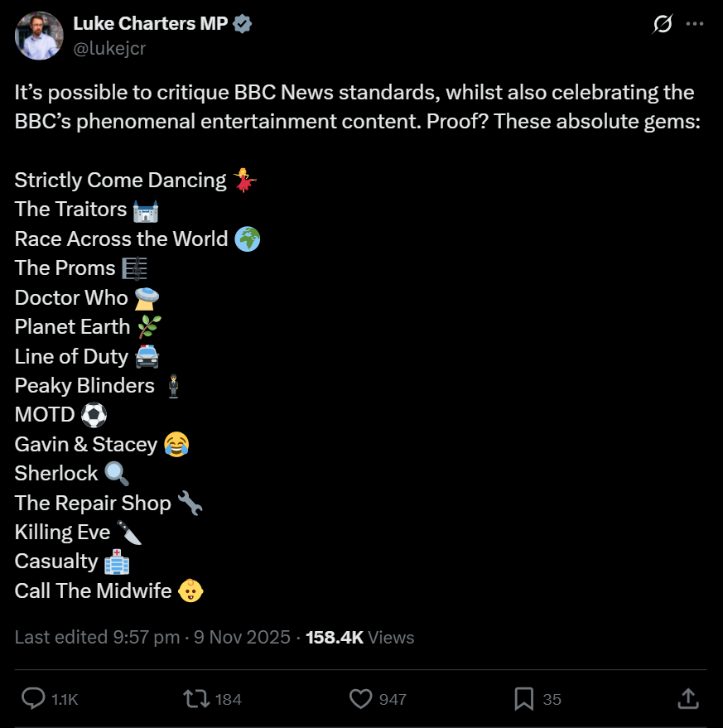
Task: Click the dancer emoji after Strictly Come Dancing
Action: coord(244,180)
